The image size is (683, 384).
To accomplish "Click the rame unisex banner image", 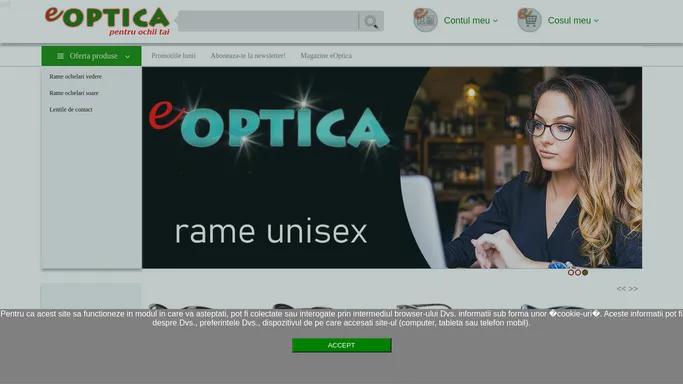I will pyautogui.click(x=392, y=168).
